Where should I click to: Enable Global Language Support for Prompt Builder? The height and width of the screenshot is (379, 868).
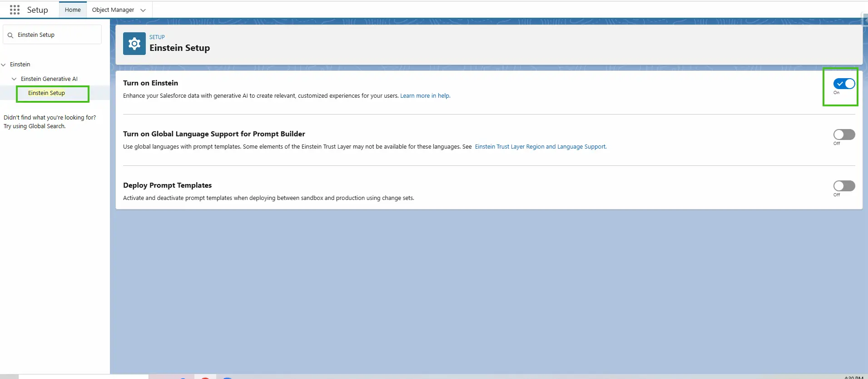[843, 135]
